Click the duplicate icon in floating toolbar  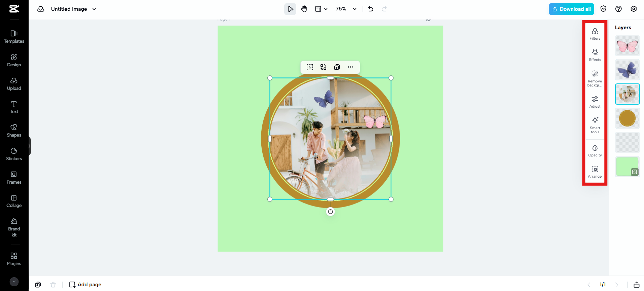[x=337, y=67]
